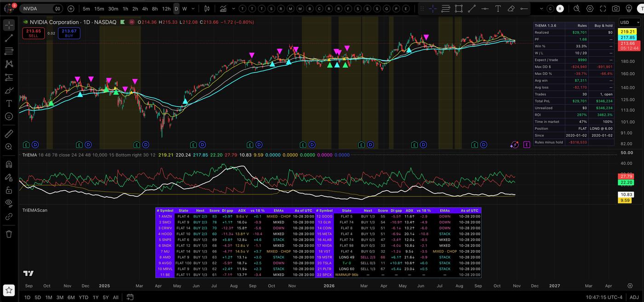Open the chart type candles button

coord(207,8)
